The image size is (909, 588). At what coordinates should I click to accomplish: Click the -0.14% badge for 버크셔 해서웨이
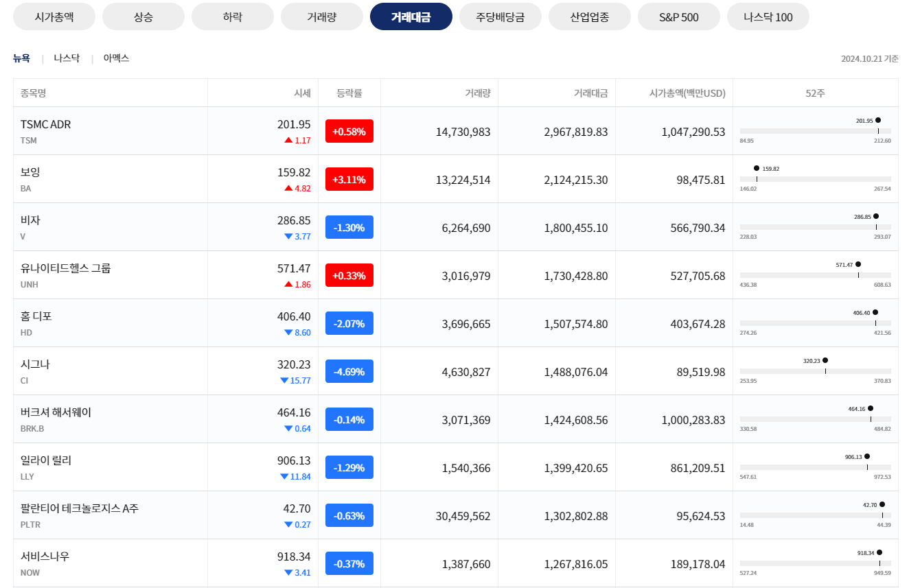349,419
